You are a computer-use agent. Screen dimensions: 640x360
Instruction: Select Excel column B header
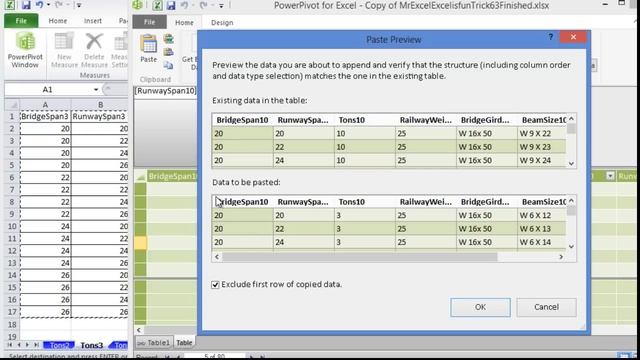point(100,105)
